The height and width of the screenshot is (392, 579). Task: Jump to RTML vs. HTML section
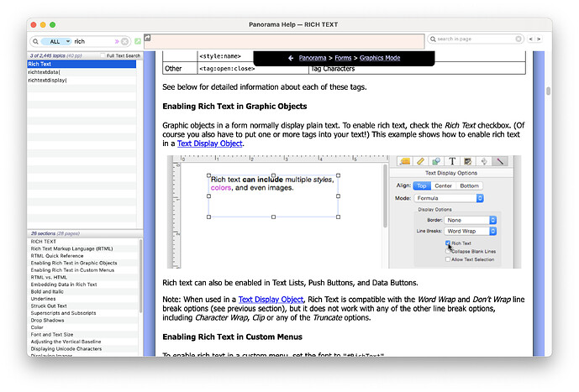49,277
